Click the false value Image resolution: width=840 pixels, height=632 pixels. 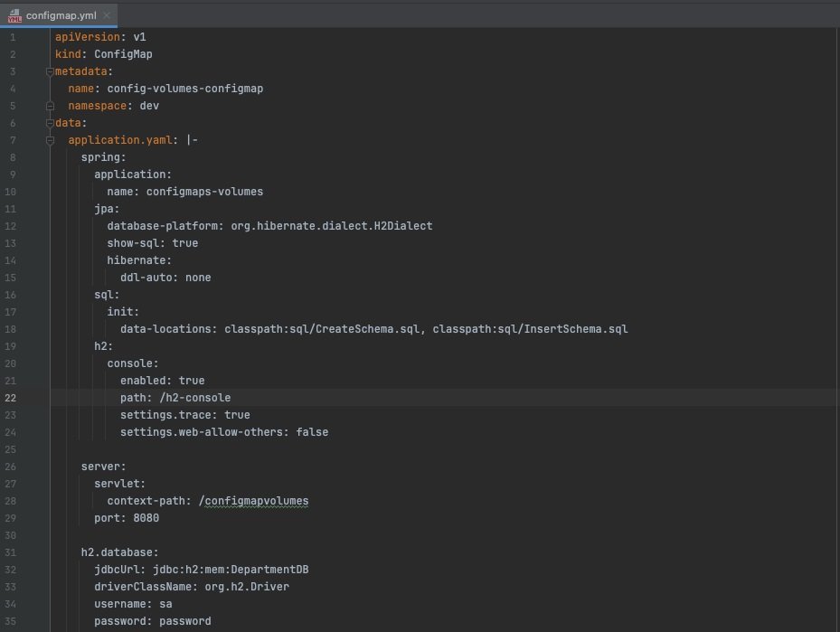coord(312,432)
